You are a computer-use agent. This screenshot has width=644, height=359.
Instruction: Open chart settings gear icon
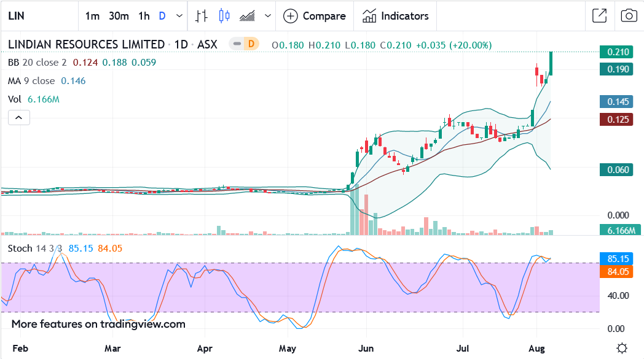(x=622, y=349)
